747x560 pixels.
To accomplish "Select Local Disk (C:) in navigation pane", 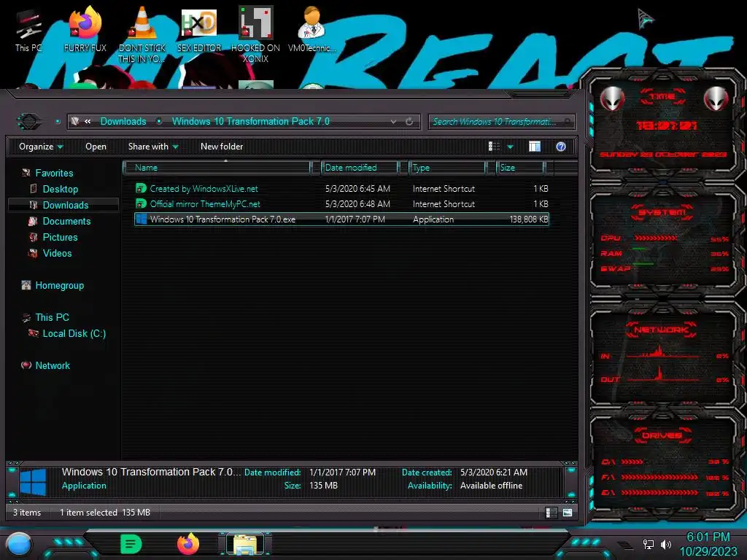I will coord(74,334).
